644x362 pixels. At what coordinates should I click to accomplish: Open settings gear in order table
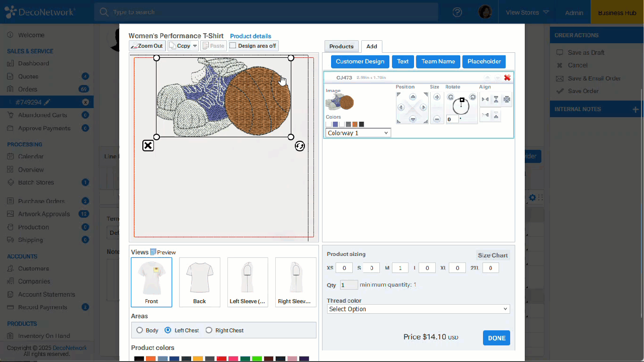click(532, 198)
